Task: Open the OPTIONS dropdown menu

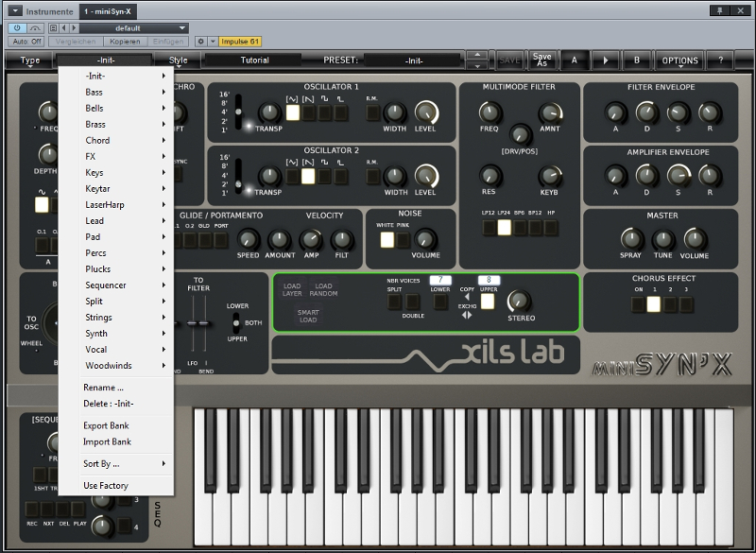Action: click(x=679, y=60)
